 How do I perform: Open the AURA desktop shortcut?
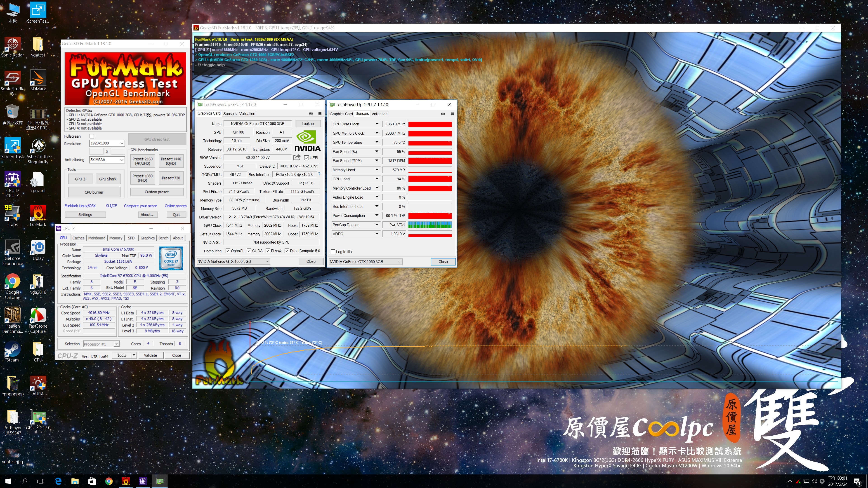[38, 386]
